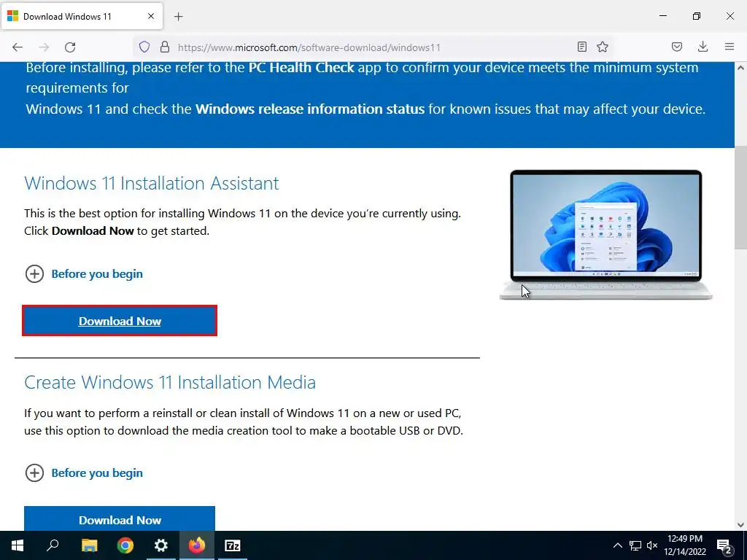The width and height of the screenshot is (747, 560).
Task: Open Windows release information status link
Action: click(x=309, y=109)
